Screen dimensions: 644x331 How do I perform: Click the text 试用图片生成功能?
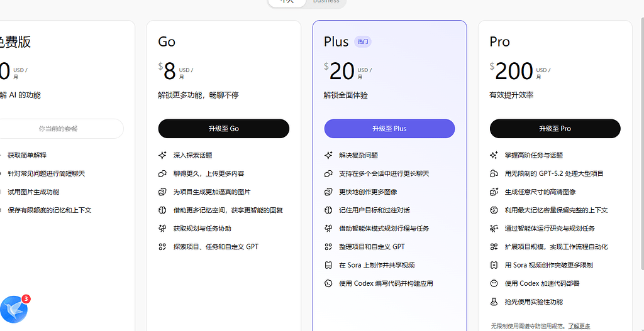tap(34, 192)
